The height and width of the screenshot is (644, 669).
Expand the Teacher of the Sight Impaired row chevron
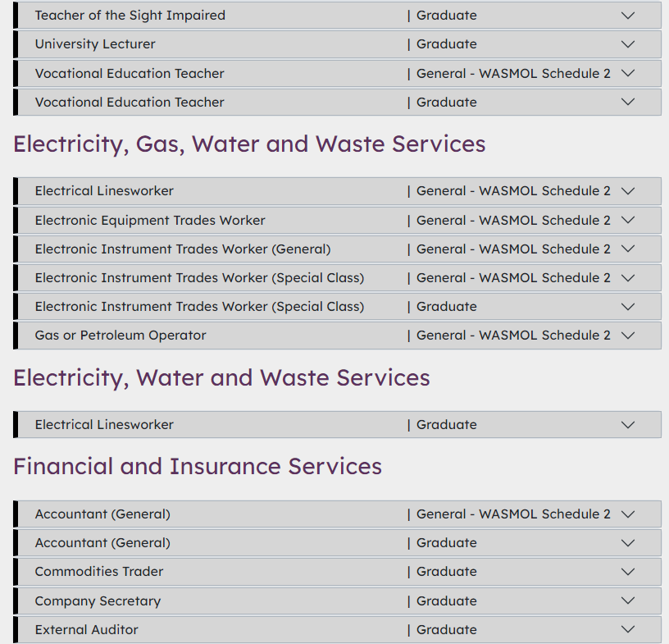click(628, 16)
